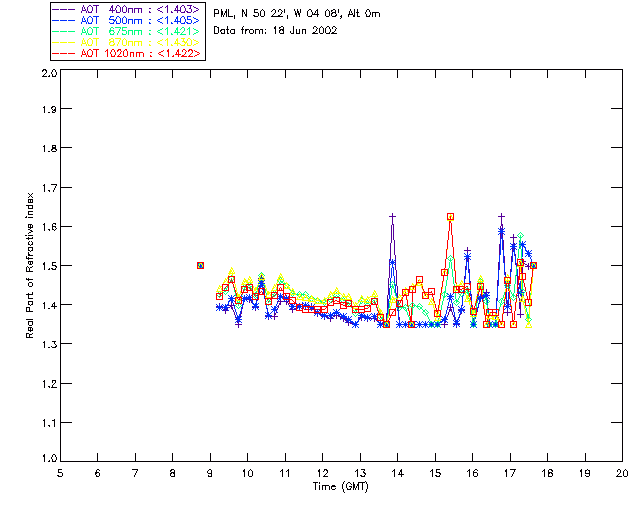The height and width of the screenshot is (512, 640).
Task: Click the x-axis label 9
Action: 210,473
